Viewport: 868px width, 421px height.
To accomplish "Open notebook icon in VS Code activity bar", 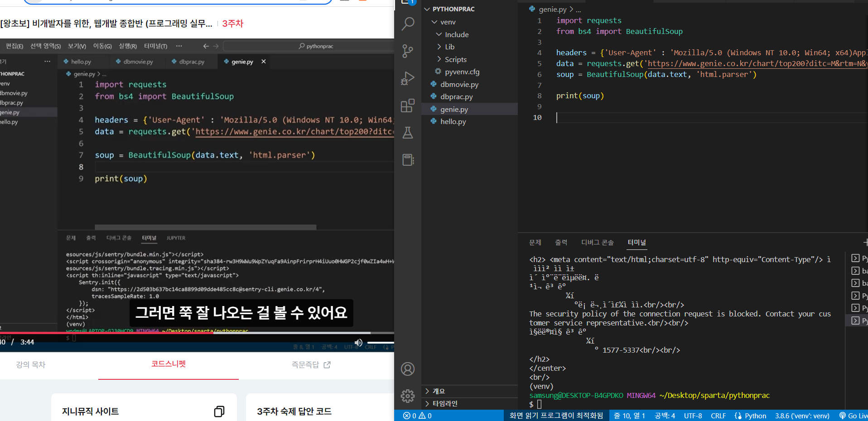I will click(408, 160).
